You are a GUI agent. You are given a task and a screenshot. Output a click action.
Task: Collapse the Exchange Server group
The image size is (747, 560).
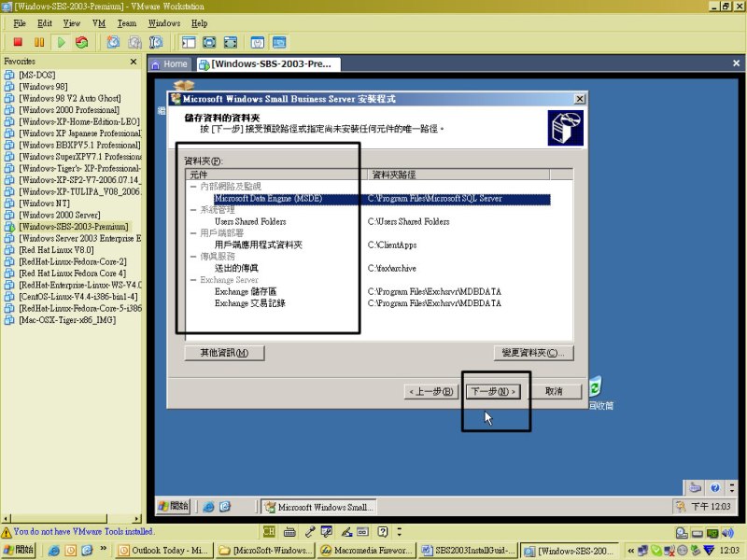(x=193, y=279)
